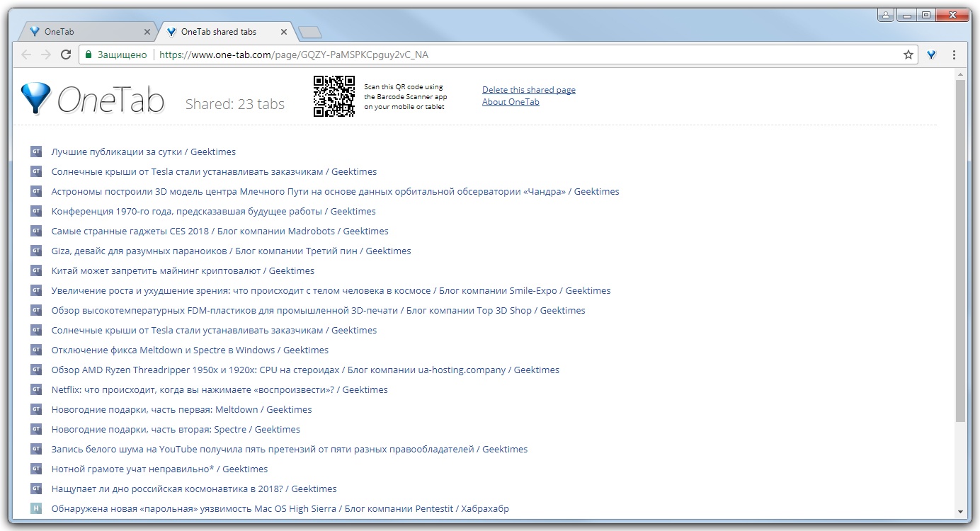Click the GT favicon beside 'Netflix: что происходит'
Screen dimensions: 980x531
(36, 389)
